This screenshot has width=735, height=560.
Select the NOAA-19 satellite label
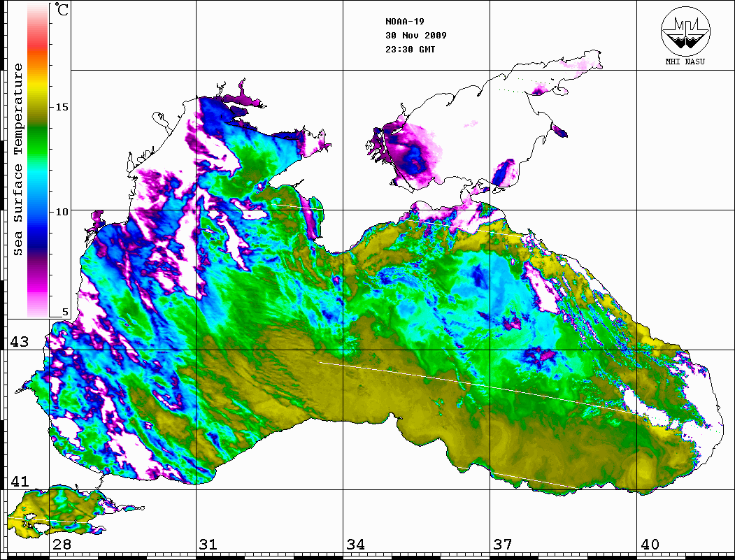pyautogui.click(x=404, y=21)
